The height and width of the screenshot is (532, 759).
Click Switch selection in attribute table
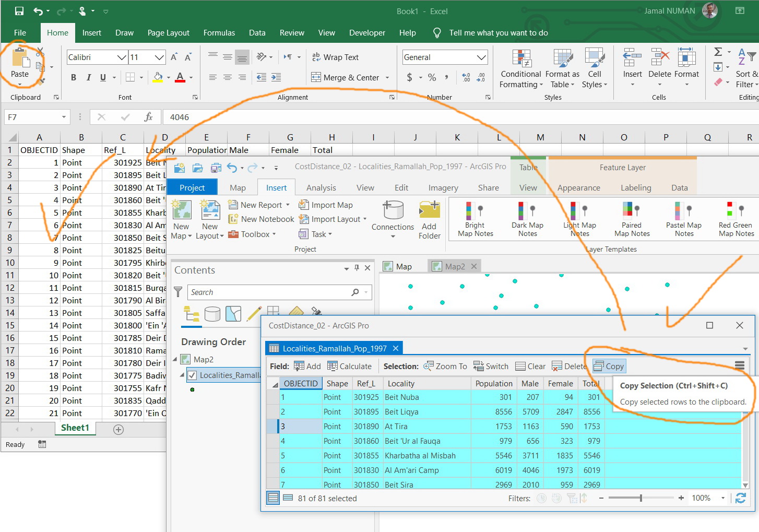point(491,367)
